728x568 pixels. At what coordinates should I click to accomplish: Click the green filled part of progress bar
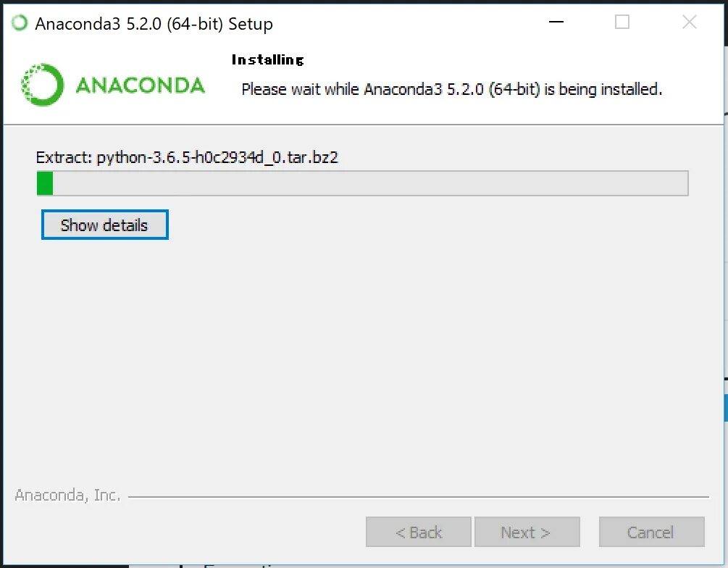pyautogui.click(x=45, y=183)
